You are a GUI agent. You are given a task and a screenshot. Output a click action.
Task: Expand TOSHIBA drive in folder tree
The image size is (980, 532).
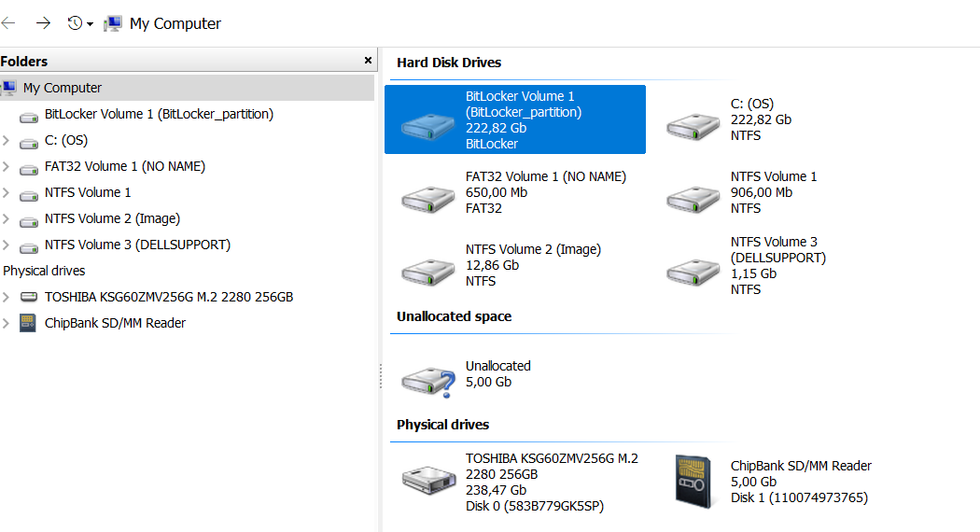[x=7, y=298]
